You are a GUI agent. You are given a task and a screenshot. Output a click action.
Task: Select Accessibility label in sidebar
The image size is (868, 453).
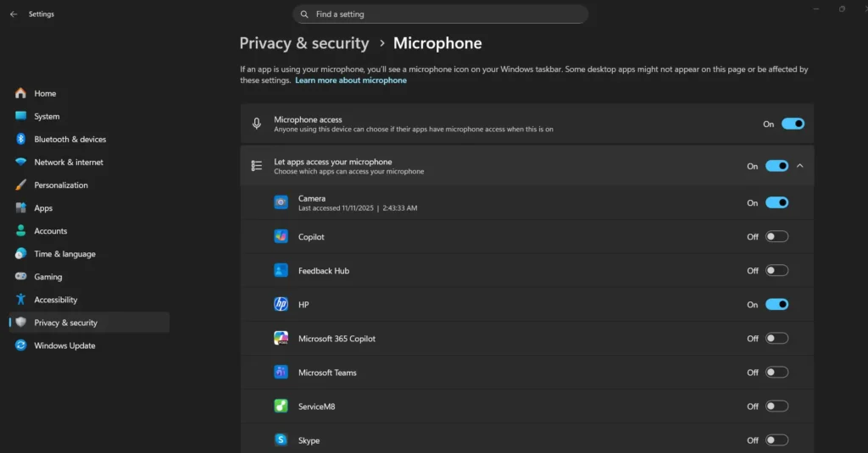click(56, 300)
